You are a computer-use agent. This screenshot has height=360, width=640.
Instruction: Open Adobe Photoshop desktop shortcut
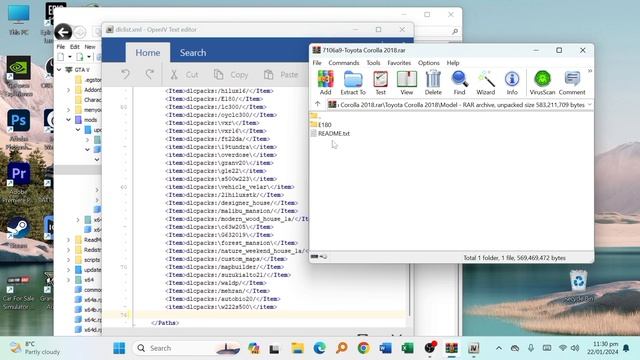pos(19,129)
